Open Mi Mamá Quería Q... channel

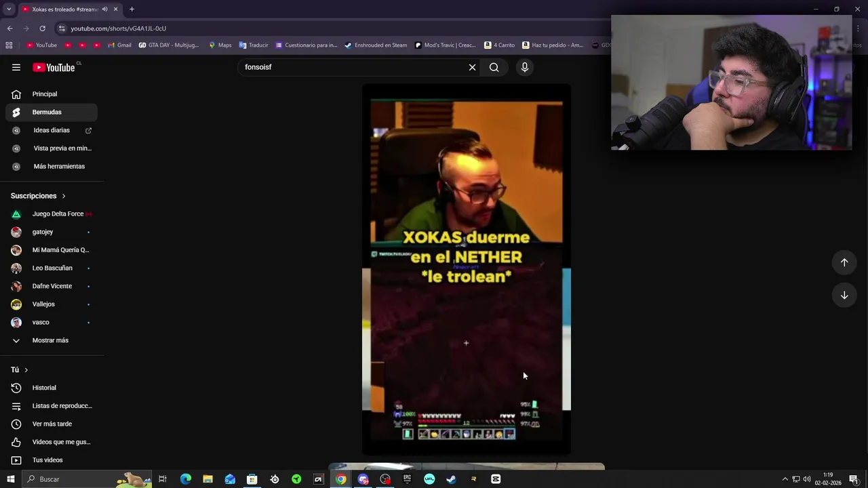(52, 250)
